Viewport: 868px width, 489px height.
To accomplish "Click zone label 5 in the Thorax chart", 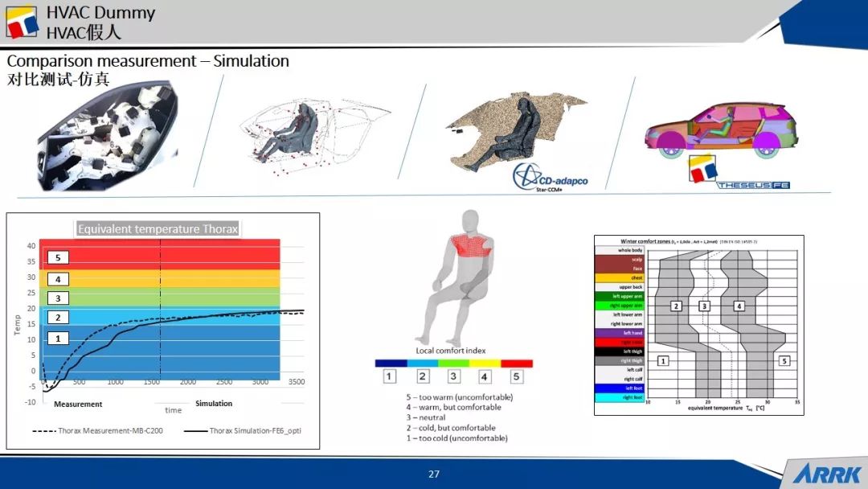I will (x=57, y=258).
